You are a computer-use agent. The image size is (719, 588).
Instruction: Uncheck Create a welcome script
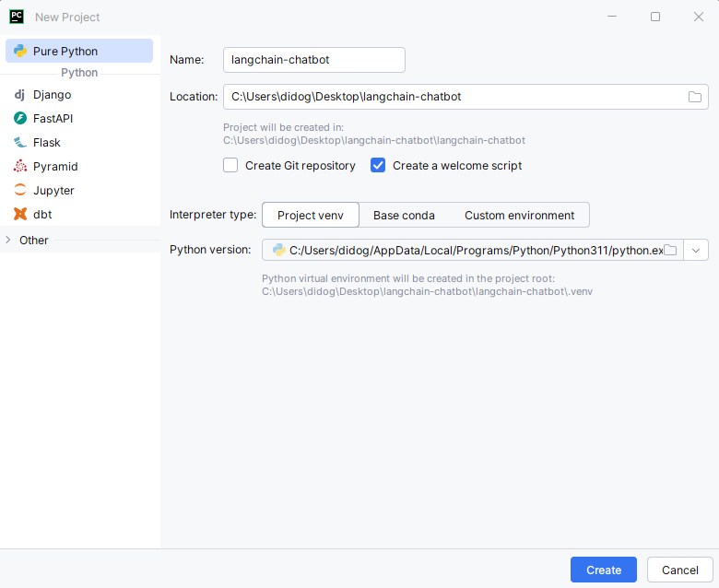pyautogui.click(x=378, y=165)
